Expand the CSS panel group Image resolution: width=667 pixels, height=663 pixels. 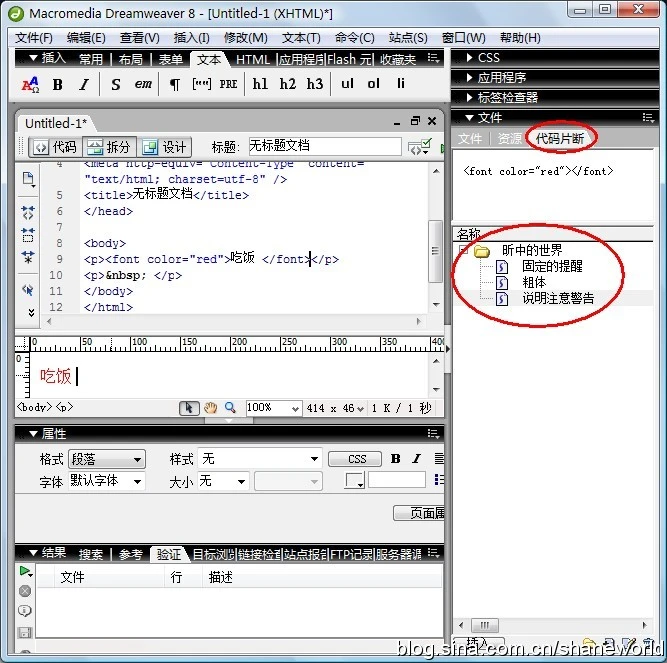489,58
